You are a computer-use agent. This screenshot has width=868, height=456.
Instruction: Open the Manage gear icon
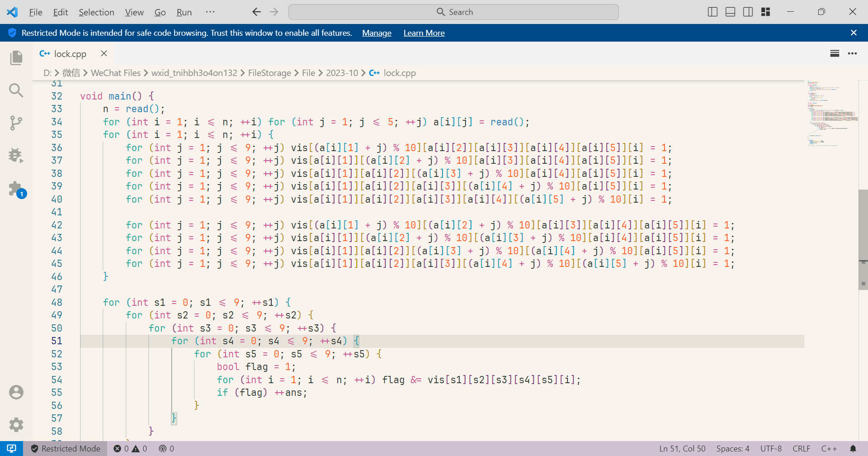[x=16, y=425]
